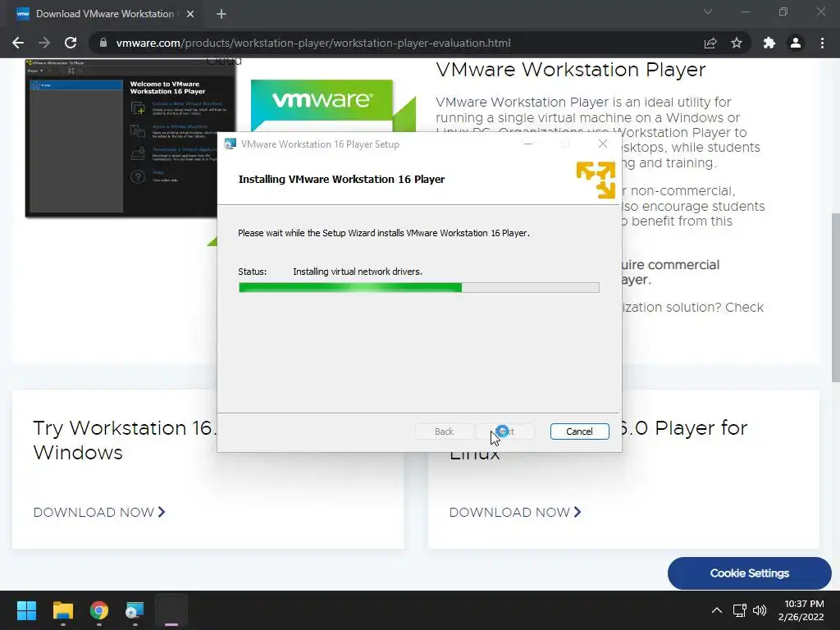Click Installing virtual network drivers status text
840x630 pixels.
pos(358,272)
